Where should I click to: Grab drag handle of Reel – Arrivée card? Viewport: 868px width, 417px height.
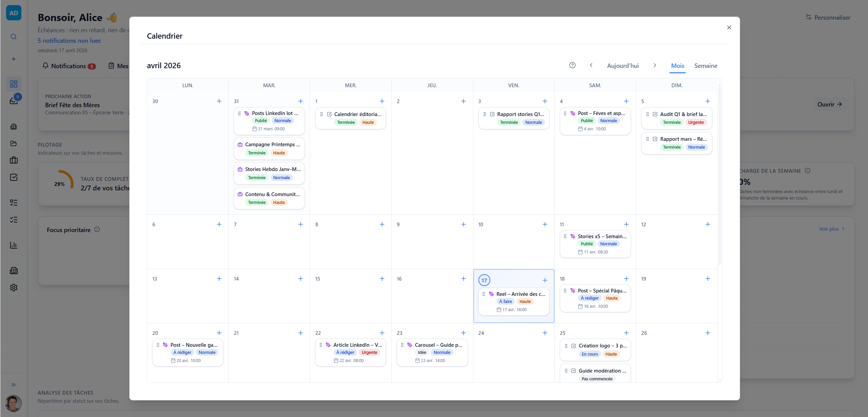(484, 294)
